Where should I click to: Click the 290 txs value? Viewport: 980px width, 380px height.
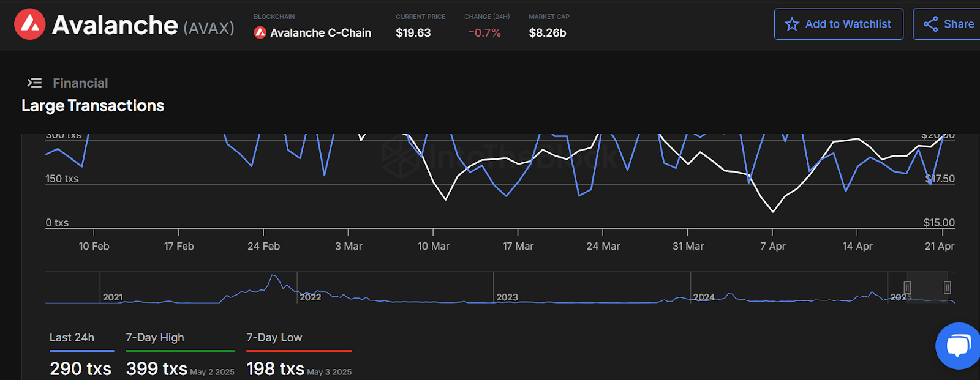tap(81, 369)
